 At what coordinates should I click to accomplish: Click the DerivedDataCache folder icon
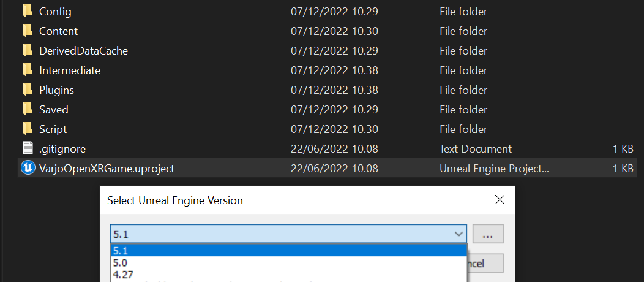[28, 50]
